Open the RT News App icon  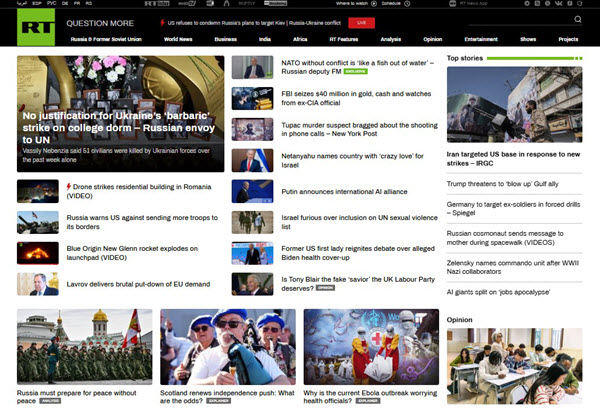[452, 3]
